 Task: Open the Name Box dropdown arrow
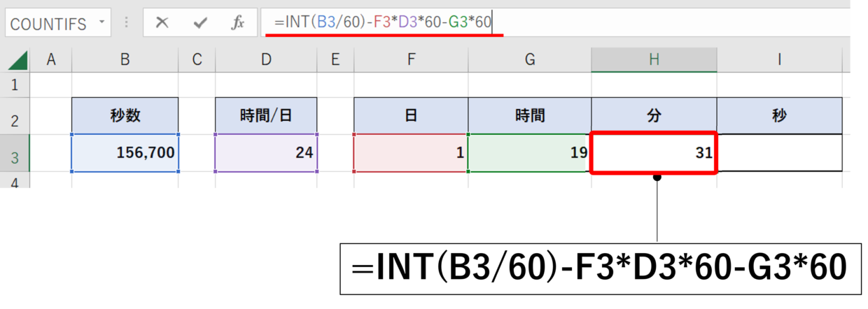tap(101, 22)
